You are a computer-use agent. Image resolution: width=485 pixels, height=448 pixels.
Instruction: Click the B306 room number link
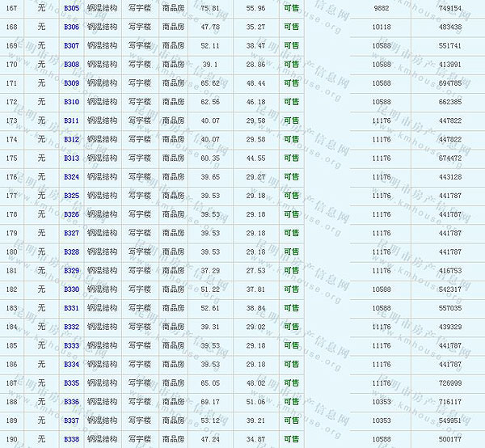click(x=71, y=27)
